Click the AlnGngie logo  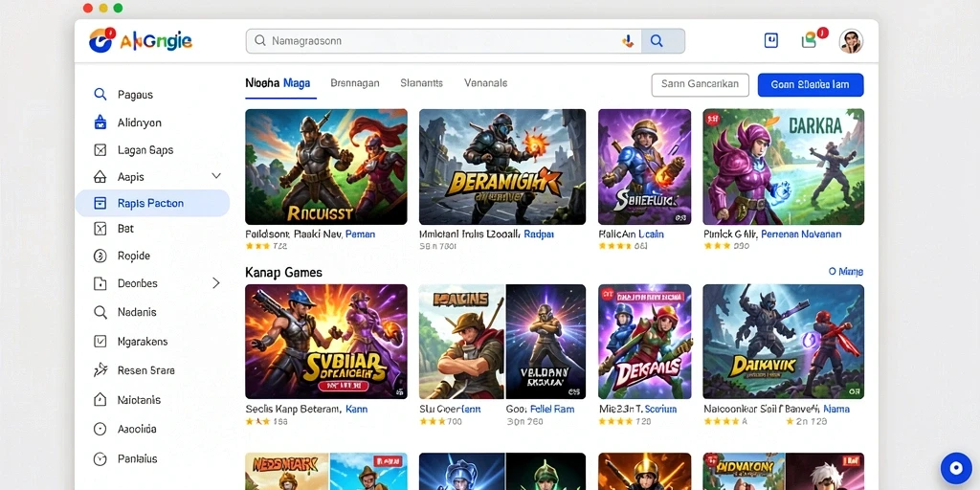(x=141, y=41)
